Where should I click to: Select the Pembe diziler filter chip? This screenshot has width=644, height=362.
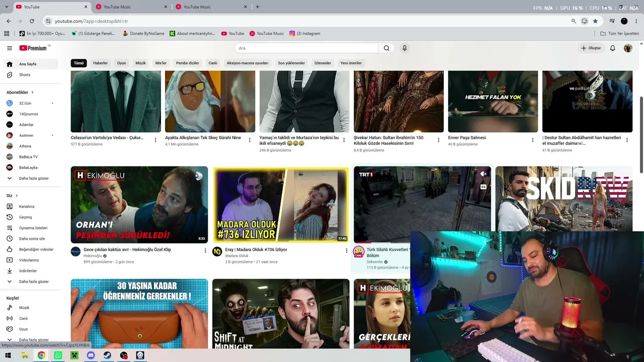(x=188, y=63)
